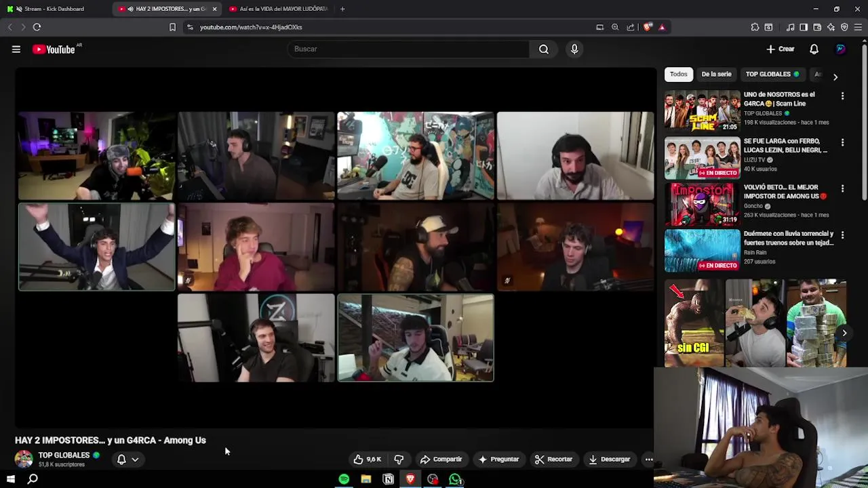Open the 'VOLVIÓ BETO' Impostor thumbnail

pos(702,203)
